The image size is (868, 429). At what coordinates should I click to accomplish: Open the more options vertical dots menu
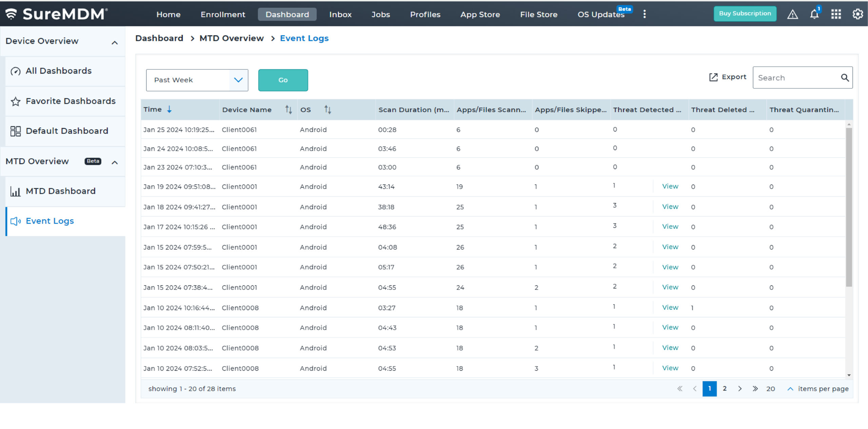[x=645, y=14]
